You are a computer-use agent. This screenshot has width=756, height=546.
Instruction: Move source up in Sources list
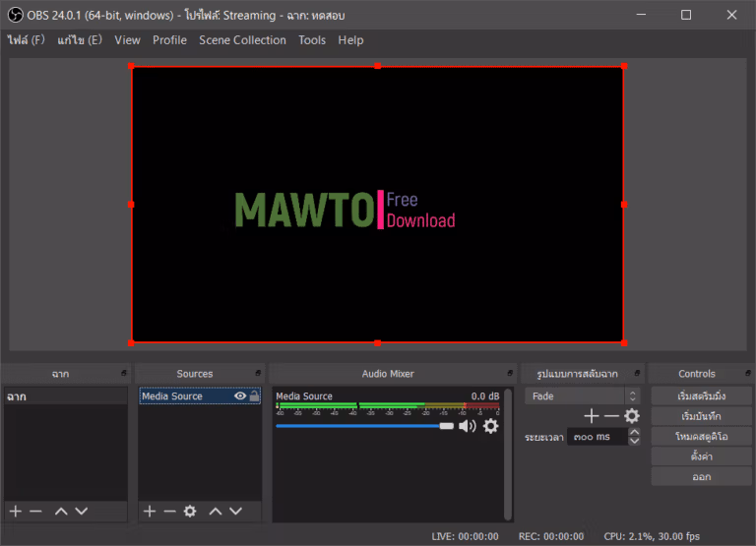pyautogui.click(x=215, y=511)
